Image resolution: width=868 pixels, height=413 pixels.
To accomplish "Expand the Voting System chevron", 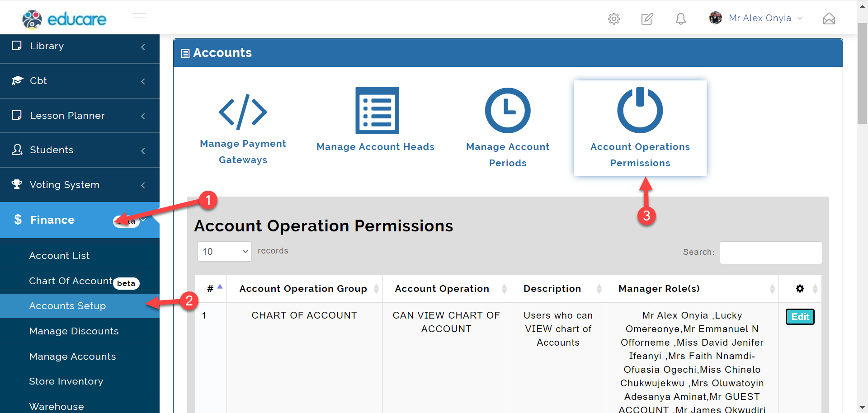I will point(143,185).
